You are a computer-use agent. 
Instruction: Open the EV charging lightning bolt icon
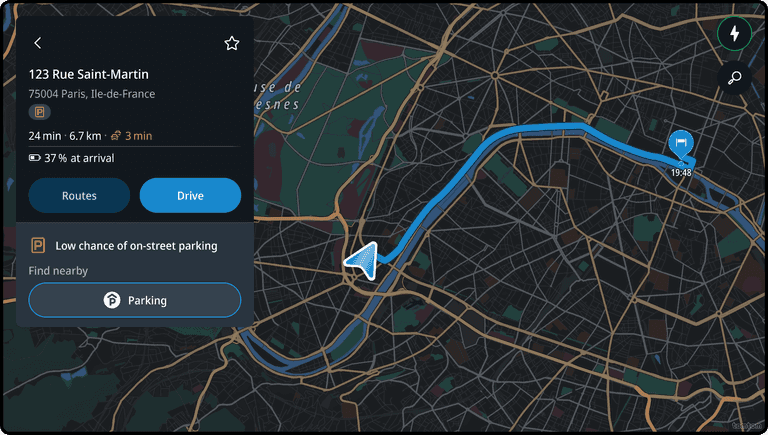(x=734, y=34)
